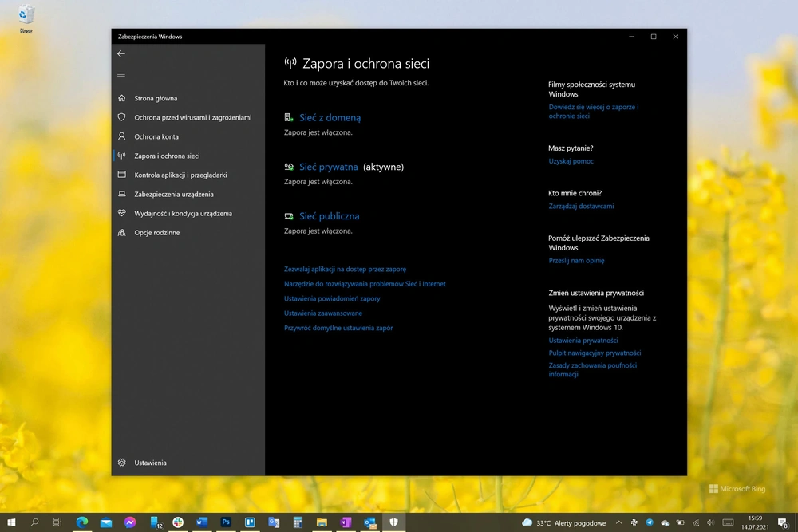This screenshot has width=798, height=532.
Task: Open Opcje rodzinne in sidebar
Action: (x=156, y=233)
